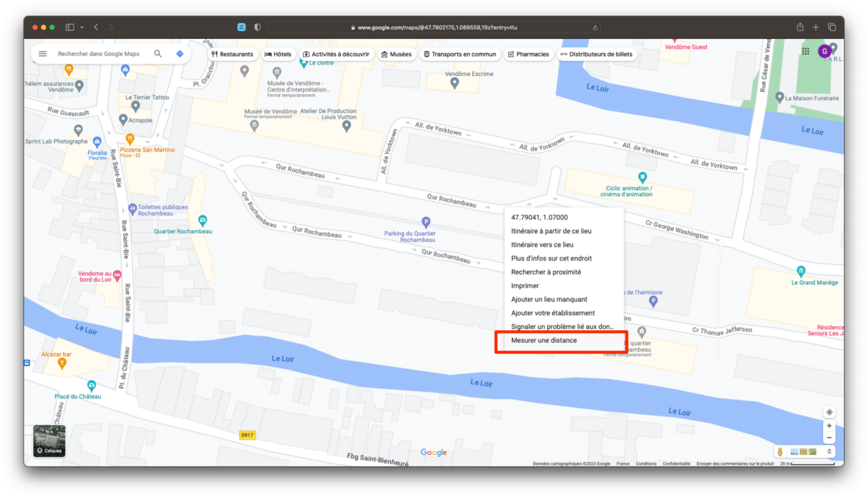Open a new tab with plus icon
This screenshot has height=498, width=868.
coord(816,27)
